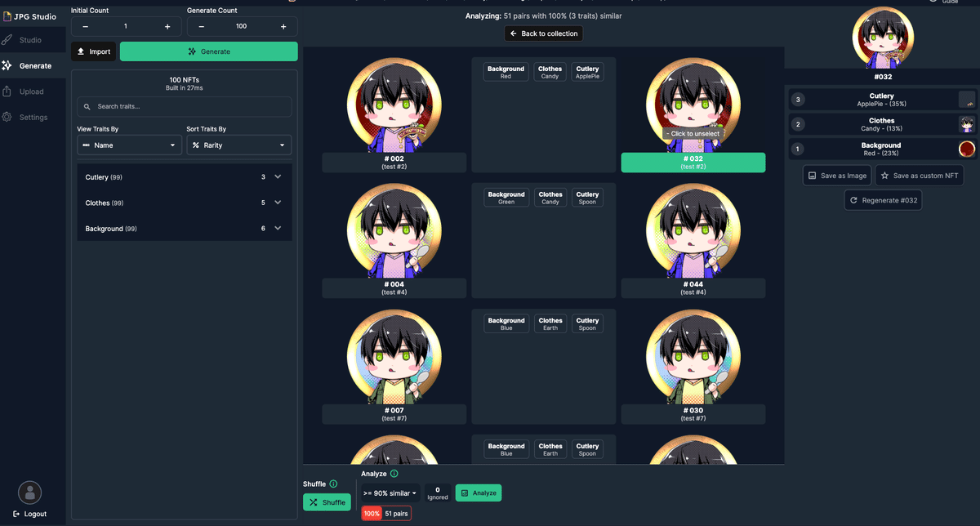
Task: Decrease the Initial Count with minus
Action: pyautogui.click(x=86, y=26)
